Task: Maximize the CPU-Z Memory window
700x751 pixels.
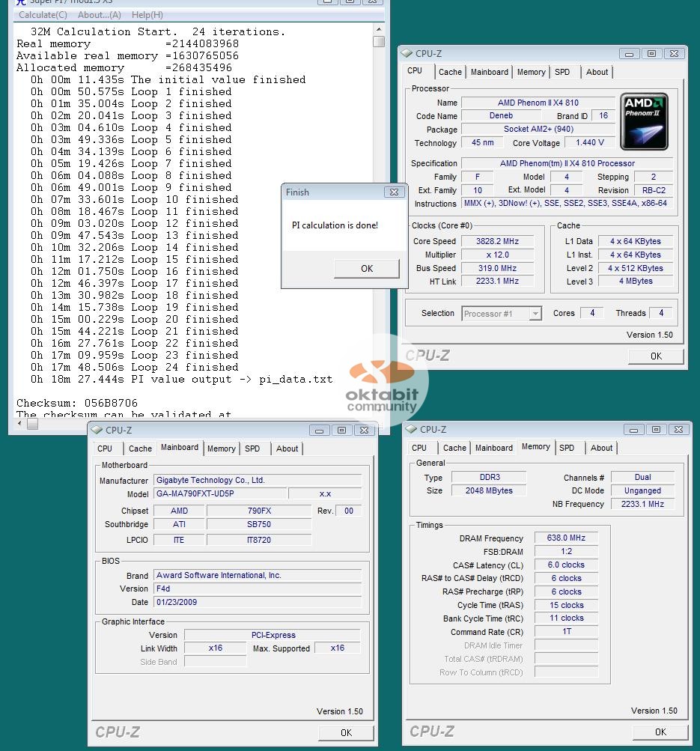Action: [656, 430]
